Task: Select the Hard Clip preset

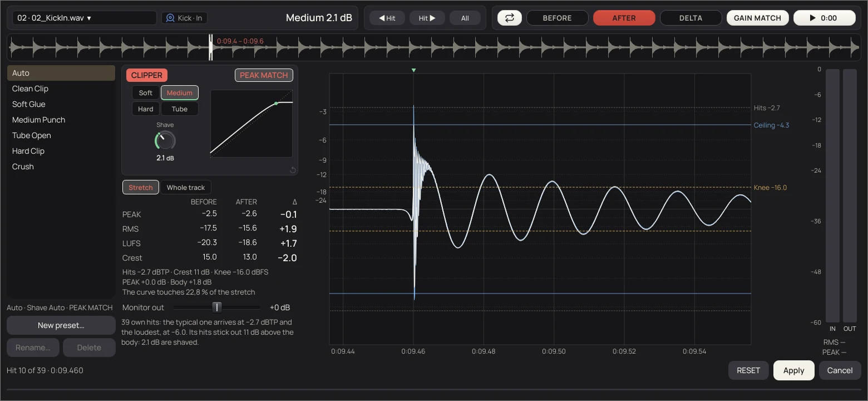Action: (61, 151)
